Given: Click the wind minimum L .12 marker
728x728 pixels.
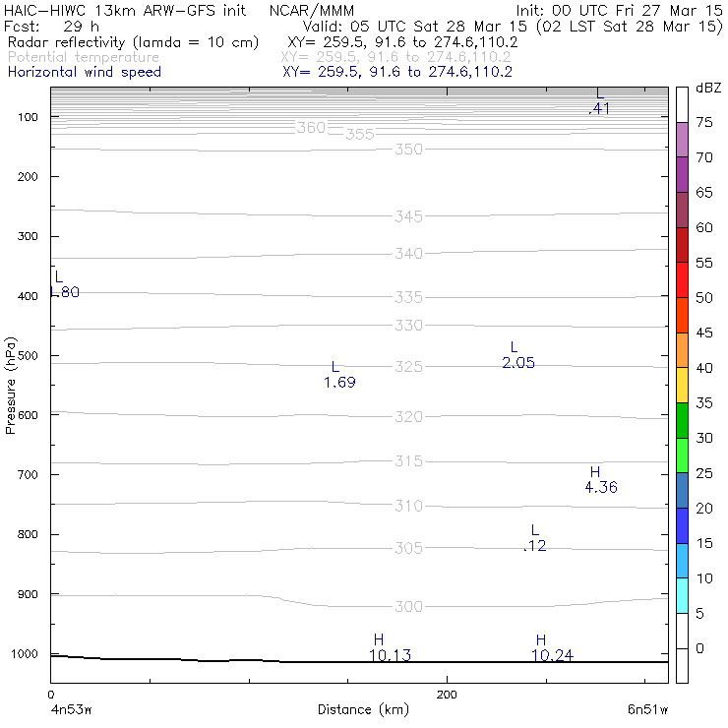Looking at the screenshot, I should coord(535,538).
